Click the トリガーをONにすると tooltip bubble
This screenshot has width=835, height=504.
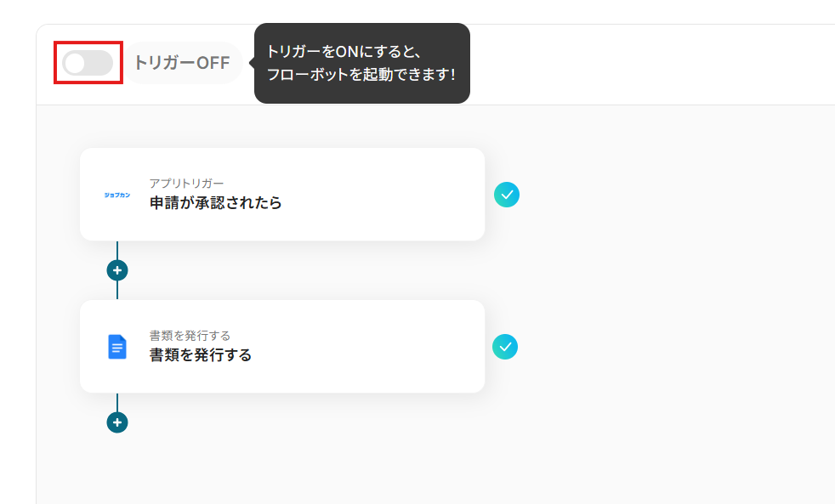362,63
